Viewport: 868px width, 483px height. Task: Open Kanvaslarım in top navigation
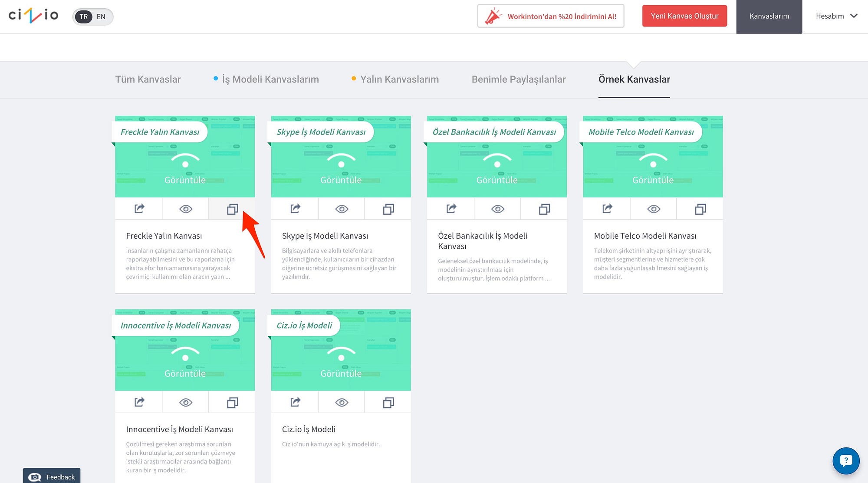point(769,16)
